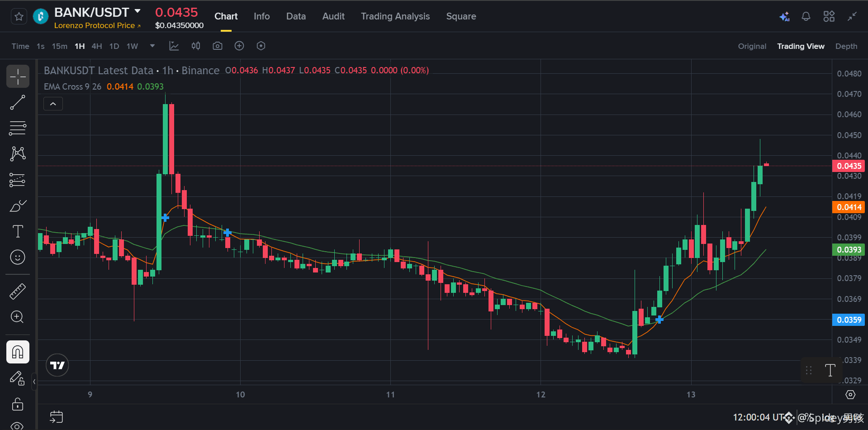This screenshot has height=430, width=868.
Task: Open the Data tab
Action: click(296, 16)
